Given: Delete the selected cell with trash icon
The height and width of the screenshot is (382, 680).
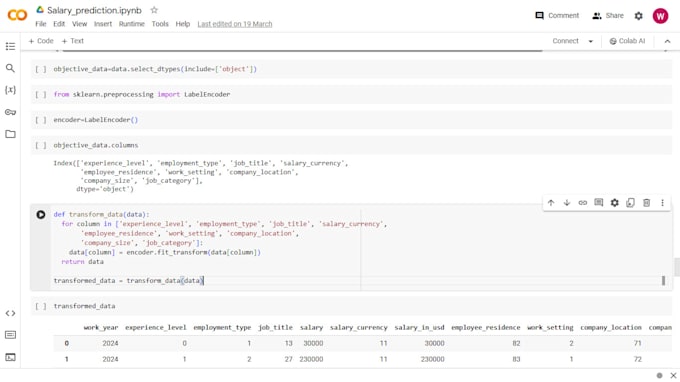Looking at the screenshot, I should [x=646, y=202].
